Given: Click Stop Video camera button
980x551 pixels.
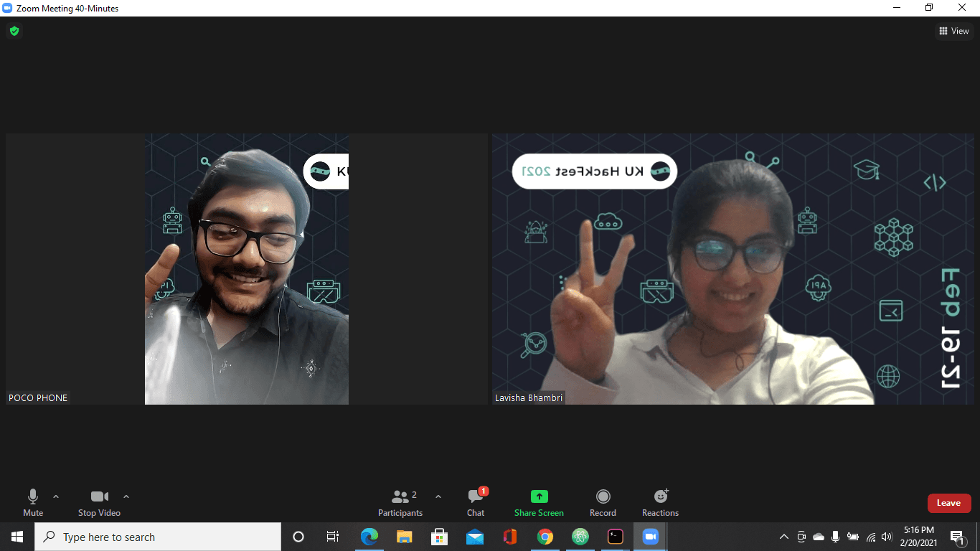Looking at the screenshot, I should 99,502.
